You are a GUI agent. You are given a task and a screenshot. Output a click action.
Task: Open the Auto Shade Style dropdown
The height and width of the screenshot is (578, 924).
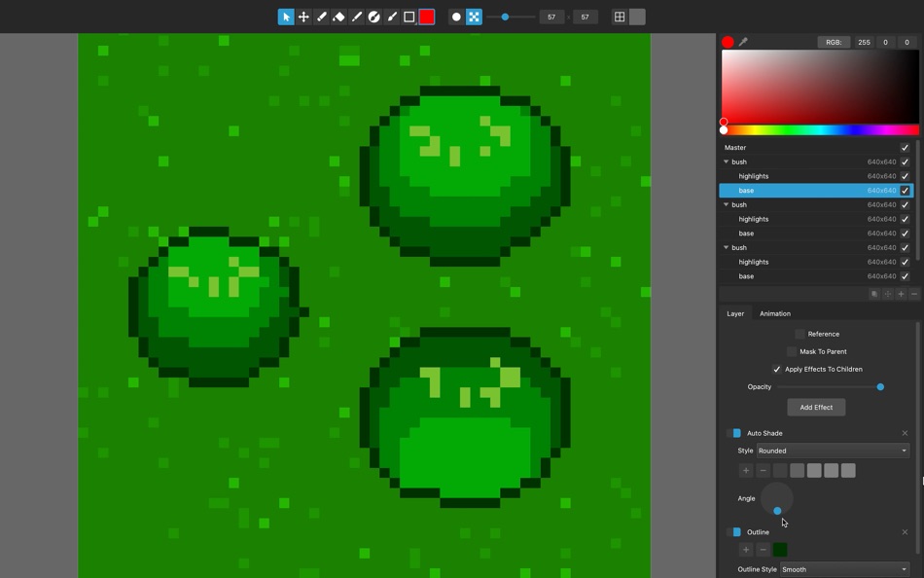833,451
